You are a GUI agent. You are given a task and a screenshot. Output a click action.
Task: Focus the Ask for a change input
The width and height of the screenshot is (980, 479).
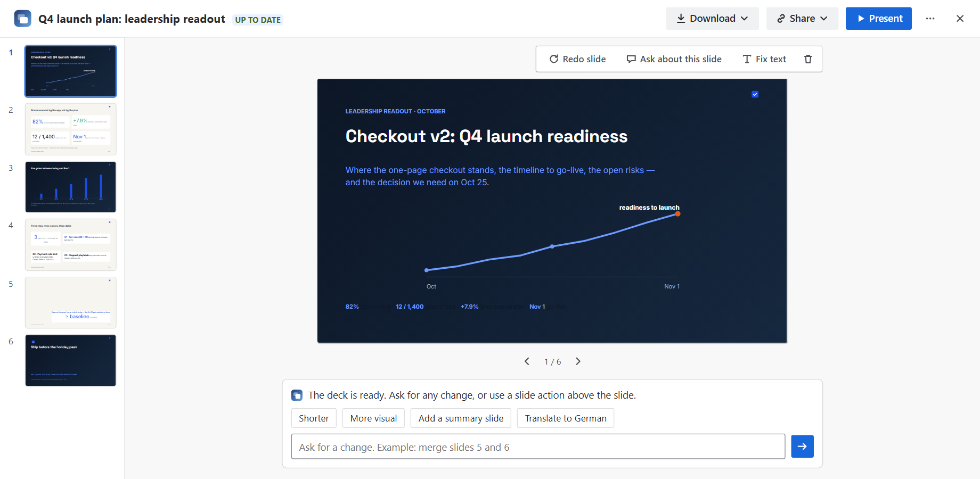tap(538, 447)
